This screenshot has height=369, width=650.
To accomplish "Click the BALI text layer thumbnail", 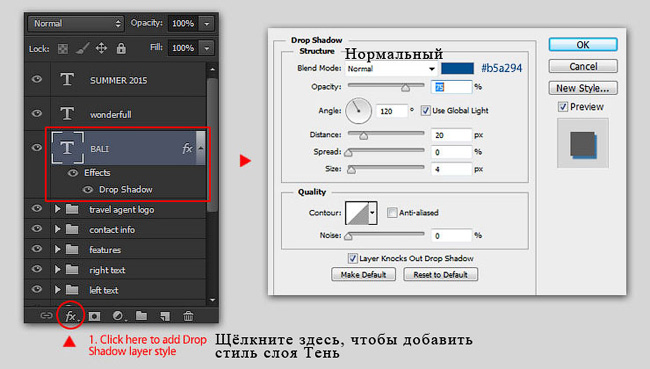I will point(68,148).
